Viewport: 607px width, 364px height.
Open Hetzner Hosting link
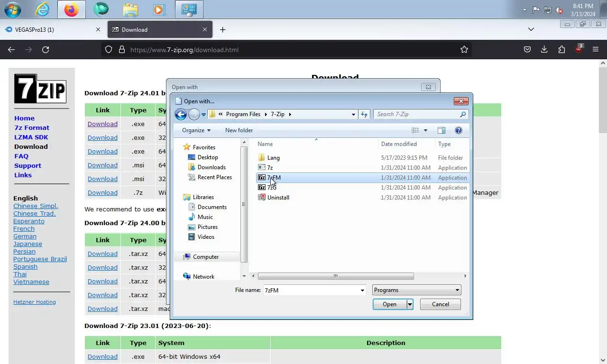tap(35, 302)
